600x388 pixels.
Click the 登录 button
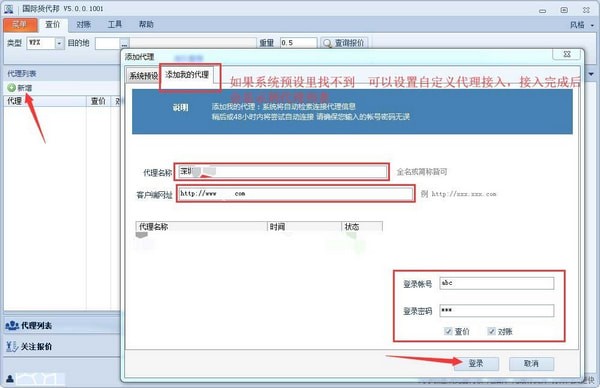pos(476,364)
